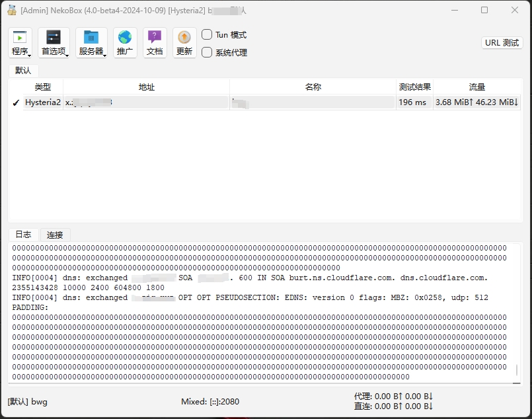Switch to the 连接 (Connections) tab
Viewport: 532px width, 419px height.
(54, 235)
